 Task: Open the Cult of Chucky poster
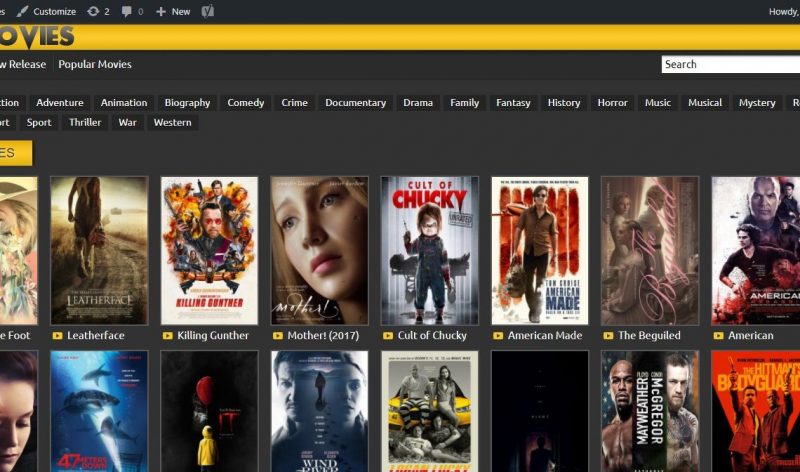pos(430,251)
